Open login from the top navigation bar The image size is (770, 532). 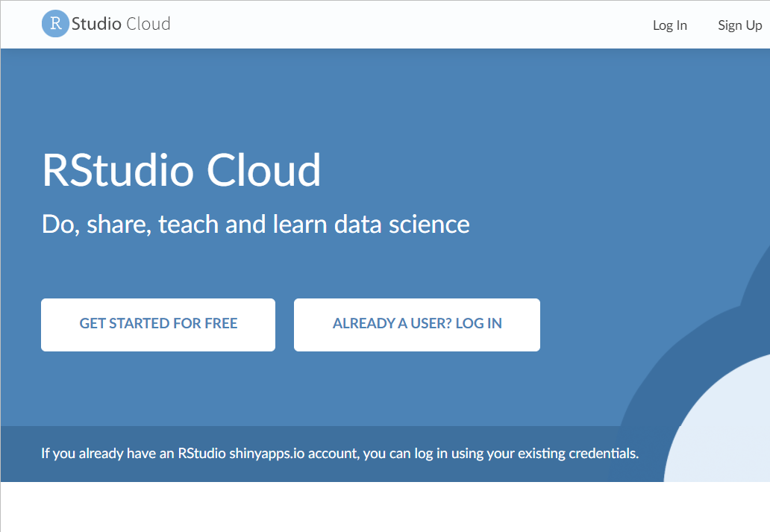tap(669, 25)
